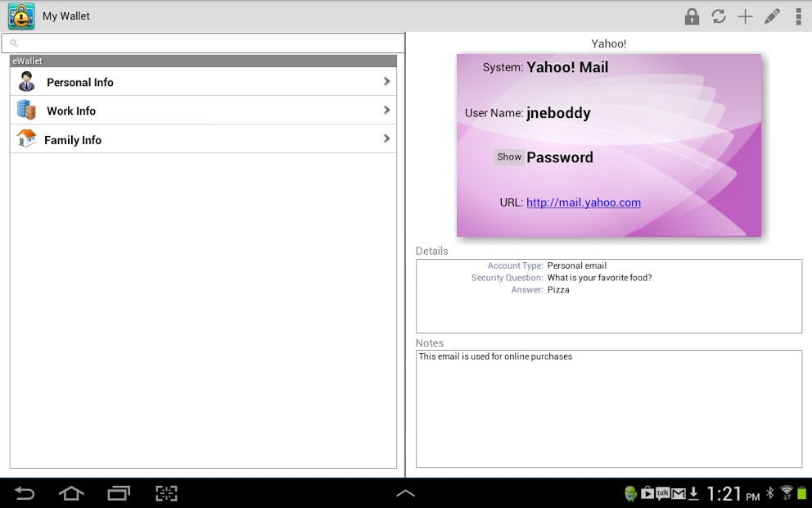
Task: Tap the Bluetooth status indicator
Action: [x=772, y=493]
